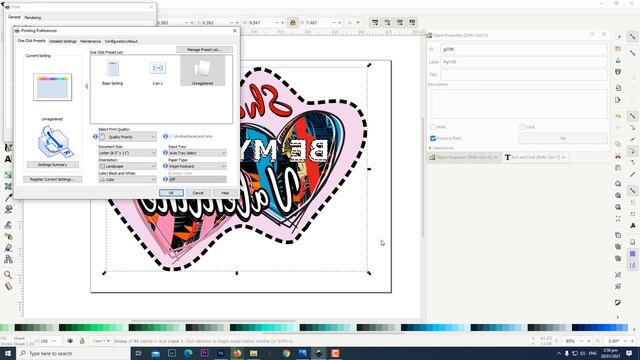Open the Layer 1 dropdown in status bar
The image size is (640, 360).
101,341
